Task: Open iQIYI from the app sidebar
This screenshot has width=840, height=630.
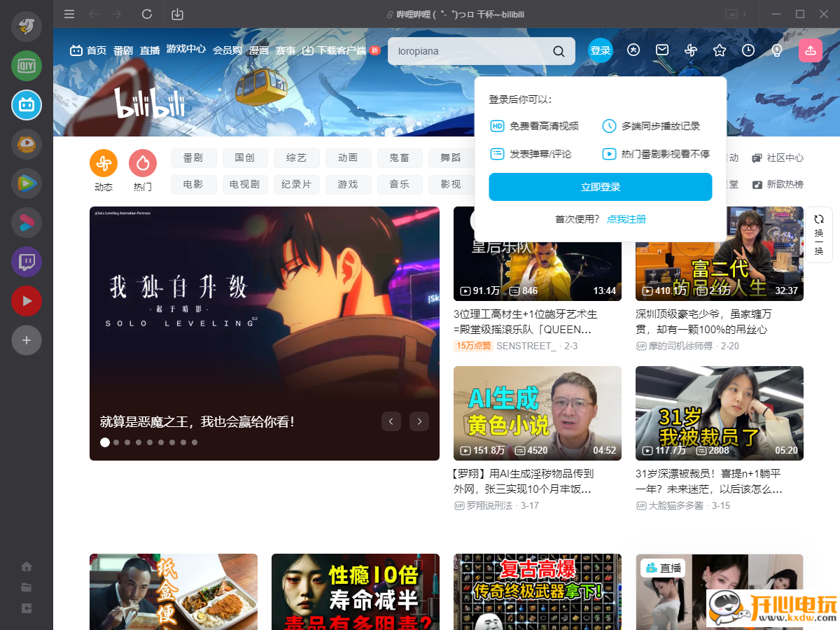Action: (x=26, y=66)
